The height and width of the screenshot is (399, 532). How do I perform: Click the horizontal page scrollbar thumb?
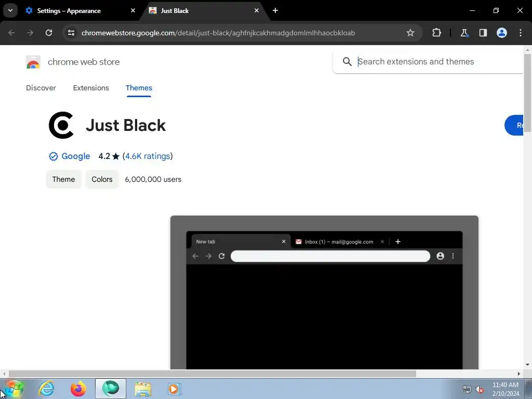coord(212,374)
